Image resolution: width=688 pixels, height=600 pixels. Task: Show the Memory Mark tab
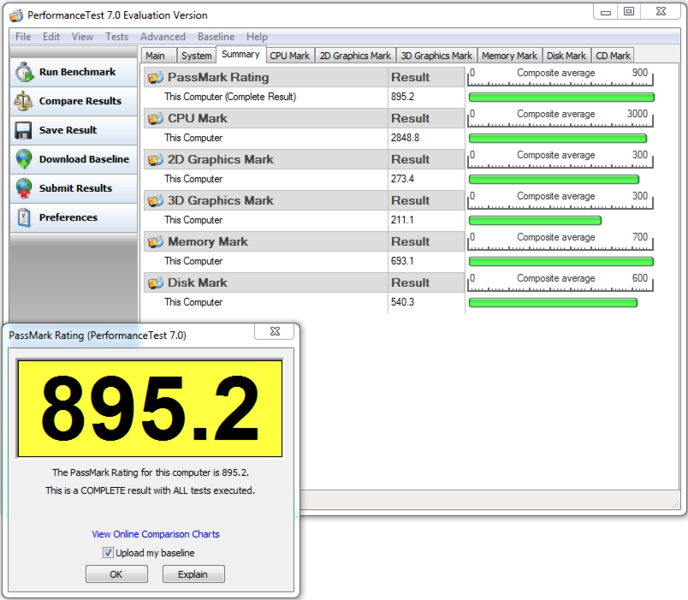point(509,56)
